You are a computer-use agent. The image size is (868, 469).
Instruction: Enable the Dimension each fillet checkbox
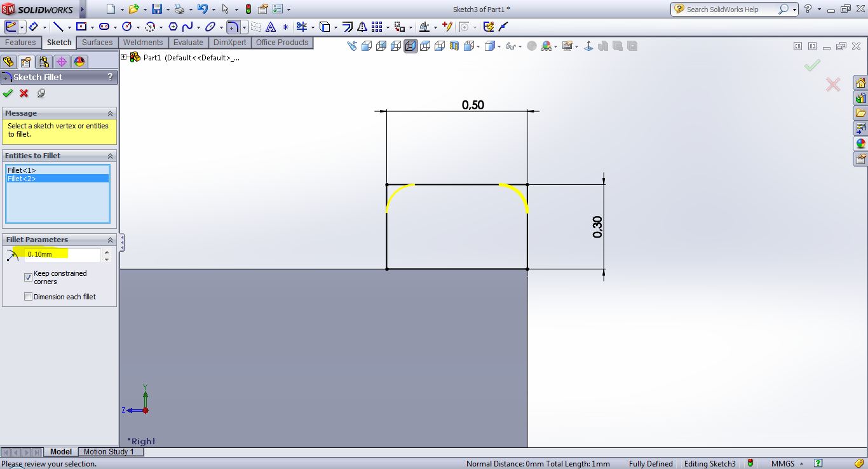[28, 297]
